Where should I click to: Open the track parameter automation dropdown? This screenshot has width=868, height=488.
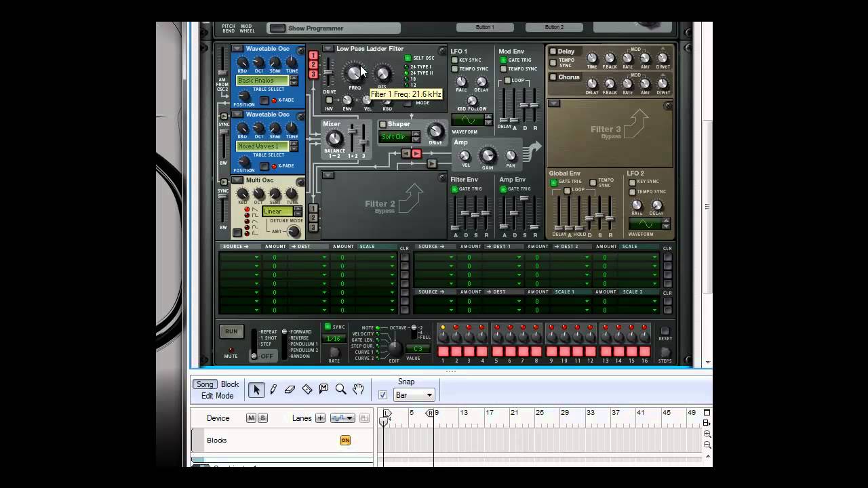342,418
